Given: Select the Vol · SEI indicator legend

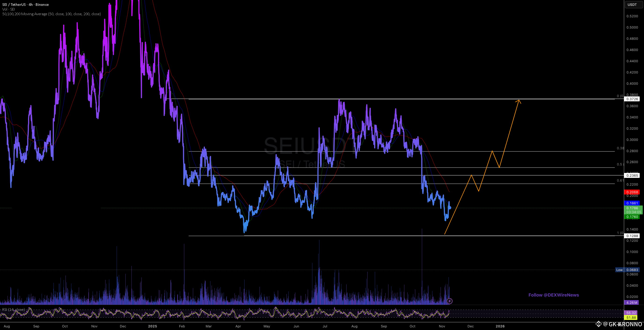Looking at the screenshot, I should pyautogui.click(x=8, y=9).
